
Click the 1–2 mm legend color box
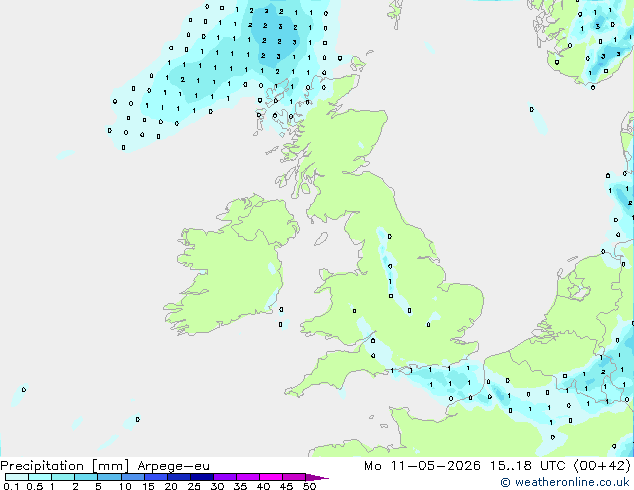coord(63,477)
